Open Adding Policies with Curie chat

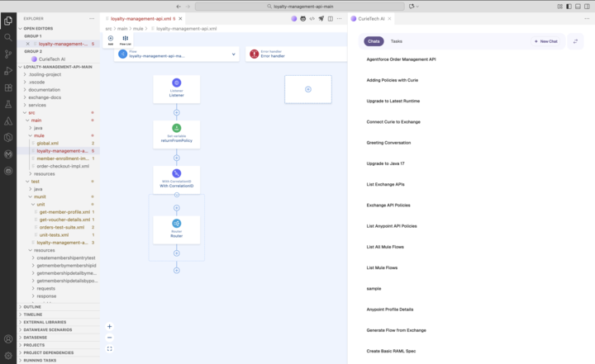click(x=393, y=80)
